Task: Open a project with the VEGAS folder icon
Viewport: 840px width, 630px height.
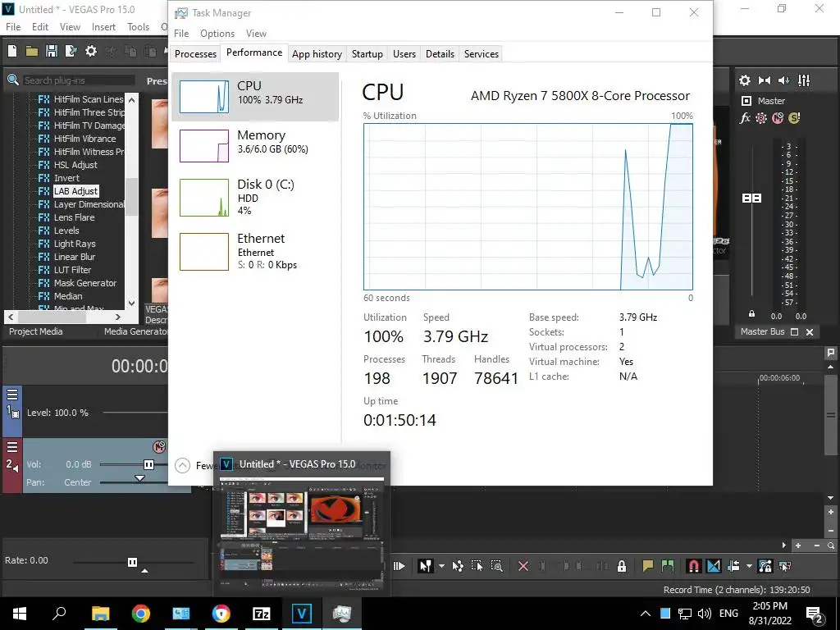Action: (32, 51)
